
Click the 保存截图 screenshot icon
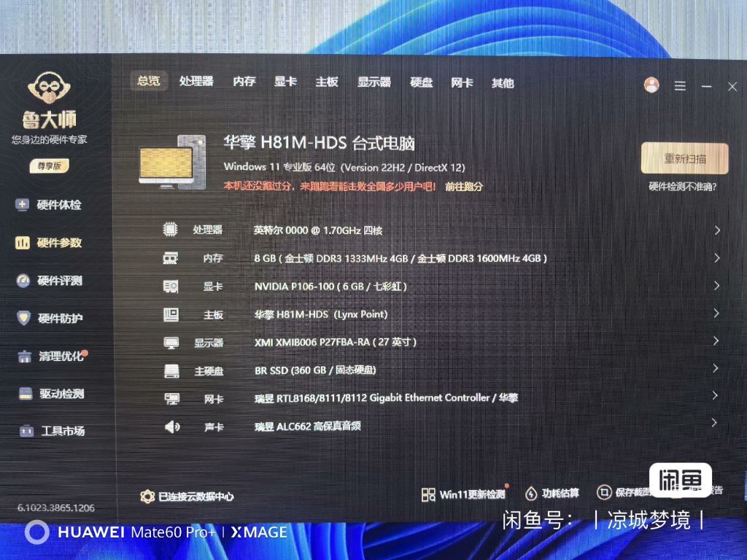click(x=604, y=492)
